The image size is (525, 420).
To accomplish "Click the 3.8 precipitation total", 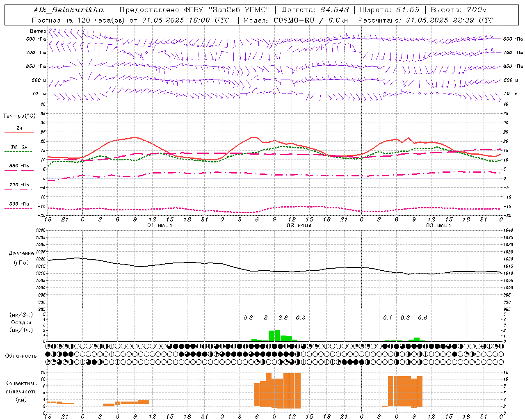I will [283, 318].
